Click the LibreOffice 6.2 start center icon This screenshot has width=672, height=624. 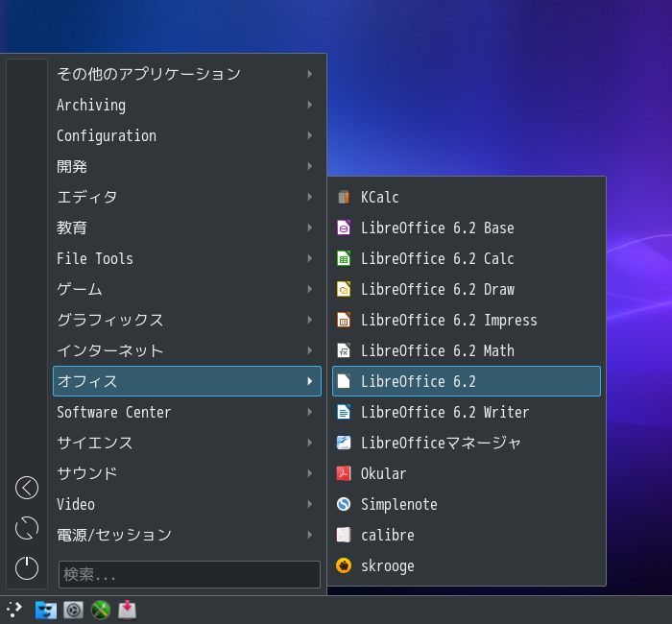[x=344, y=381]
